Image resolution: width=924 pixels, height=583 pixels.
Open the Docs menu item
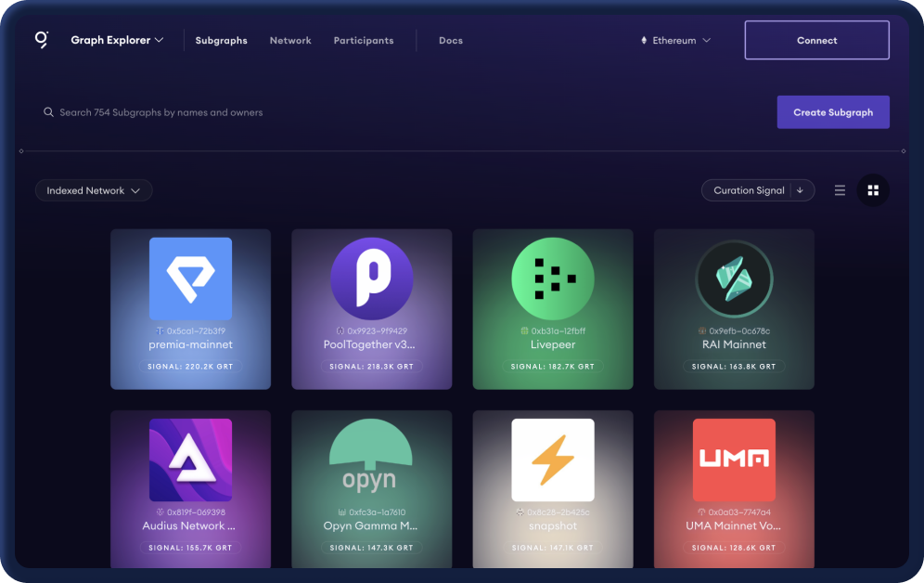click(x=451, y=40)
